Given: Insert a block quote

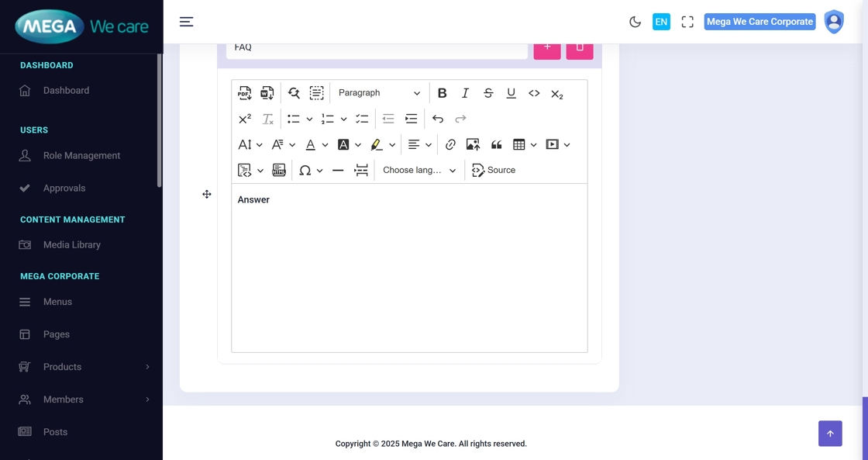Looking at the screenshot, I should coord(497,145).
